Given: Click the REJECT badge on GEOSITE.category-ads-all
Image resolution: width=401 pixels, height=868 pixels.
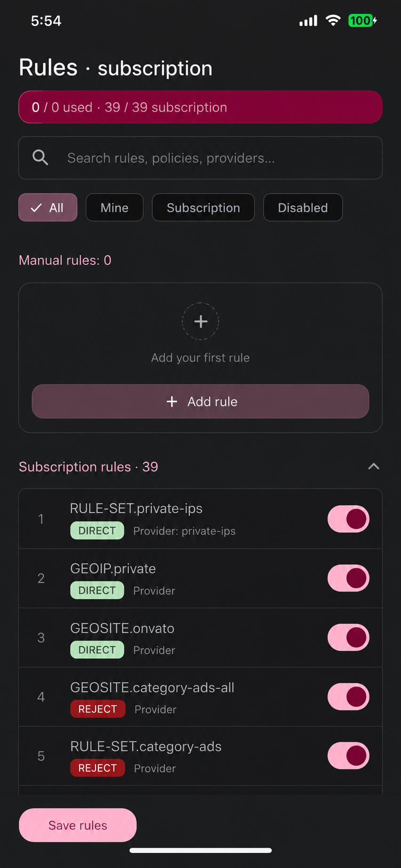Looking at the screenshot, I should [x=98, y=709].
